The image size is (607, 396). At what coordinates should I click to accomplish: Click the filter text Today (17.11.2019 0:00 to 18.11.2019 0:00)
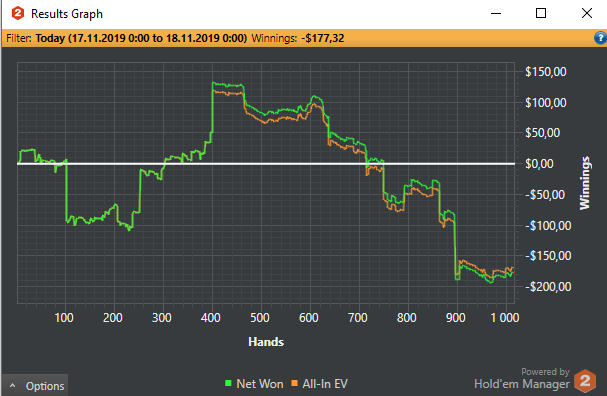pos(141,38)
